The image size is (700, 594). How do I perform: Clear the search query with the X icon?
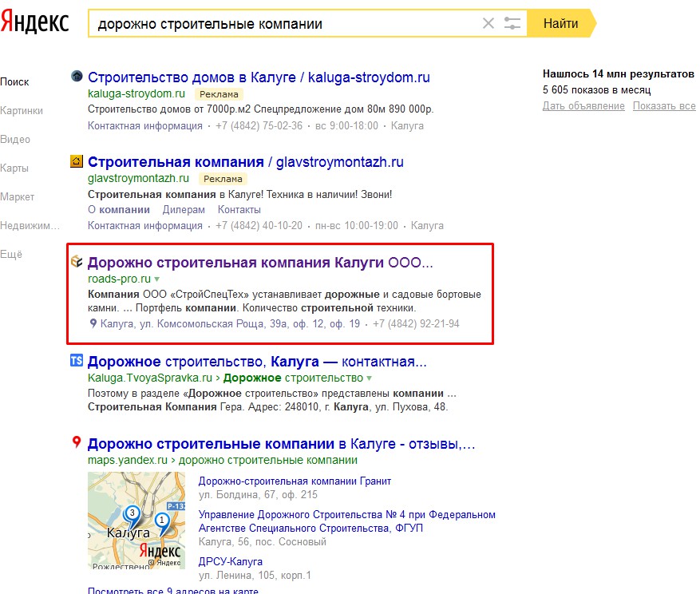[488, 23]
